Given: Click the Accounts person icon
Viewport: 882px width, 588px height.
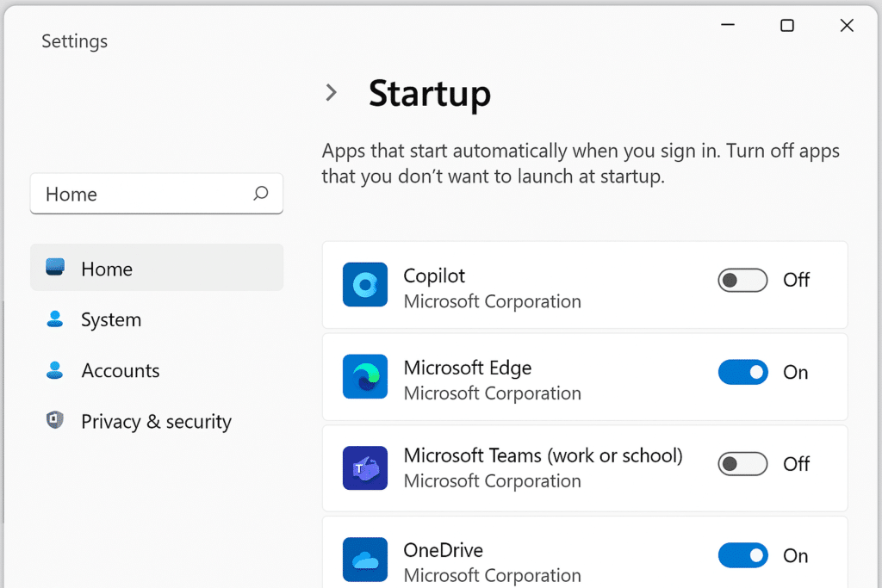Looking at the screenshot, I should [54, 370].
